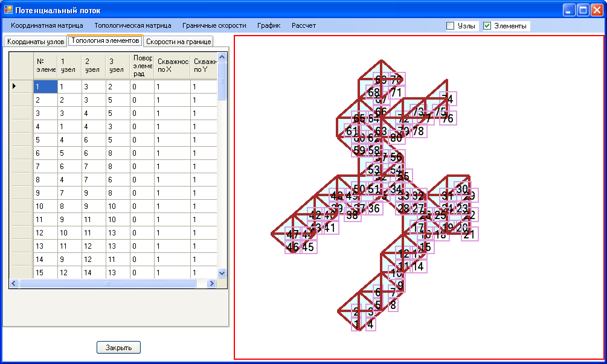
Task: Open the Координатная матрица menu
Action: [47, 25]
